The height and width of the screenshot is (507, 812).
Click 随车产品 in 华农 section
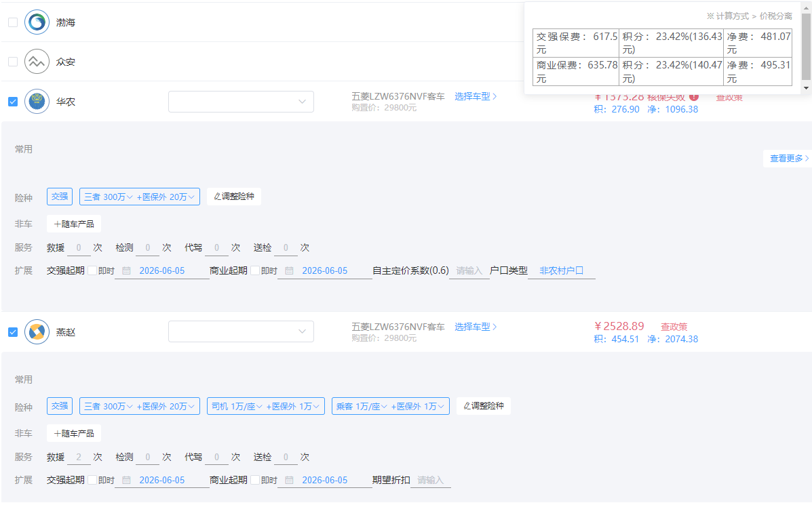click(x=74, y=224)
